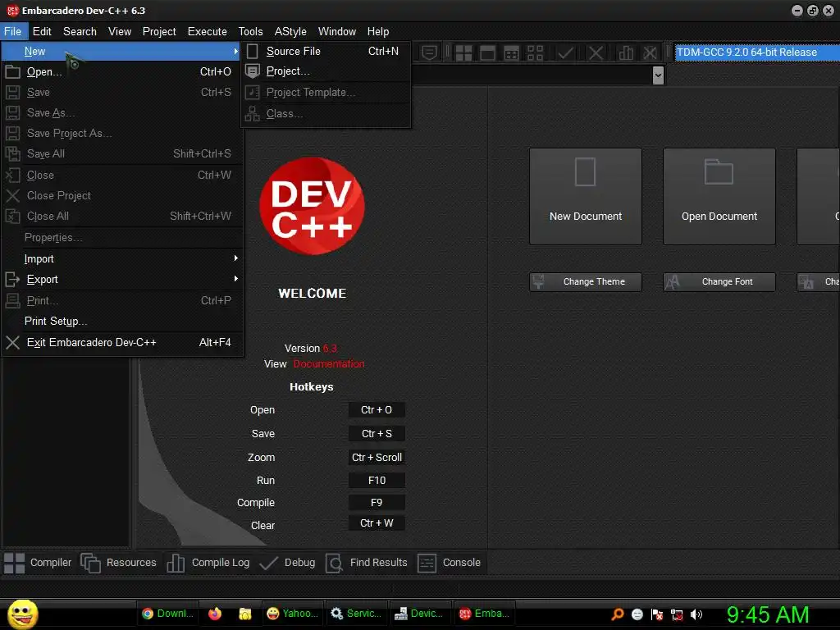Click Print... in the File menu
This screenshot has width=840, height=630.
click(x=121, y=300)
